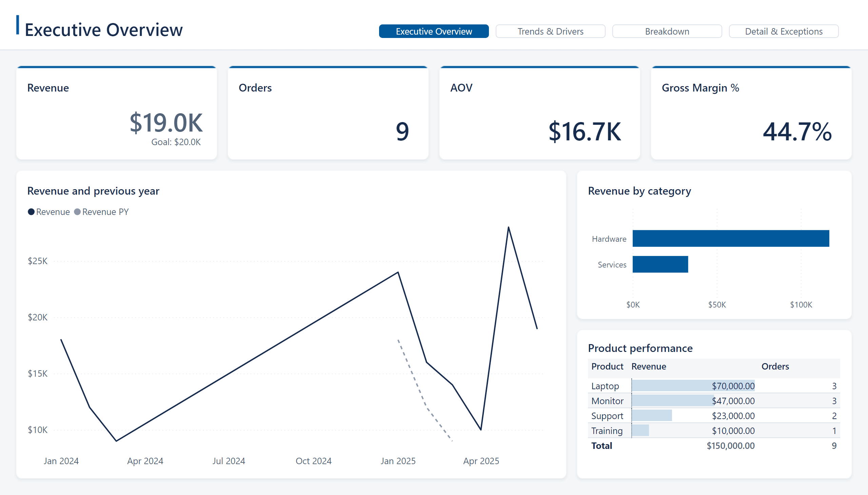Toggle the Revenue PY legend marker
Viewport: 868px width, 495px height.
click(77, 212)
